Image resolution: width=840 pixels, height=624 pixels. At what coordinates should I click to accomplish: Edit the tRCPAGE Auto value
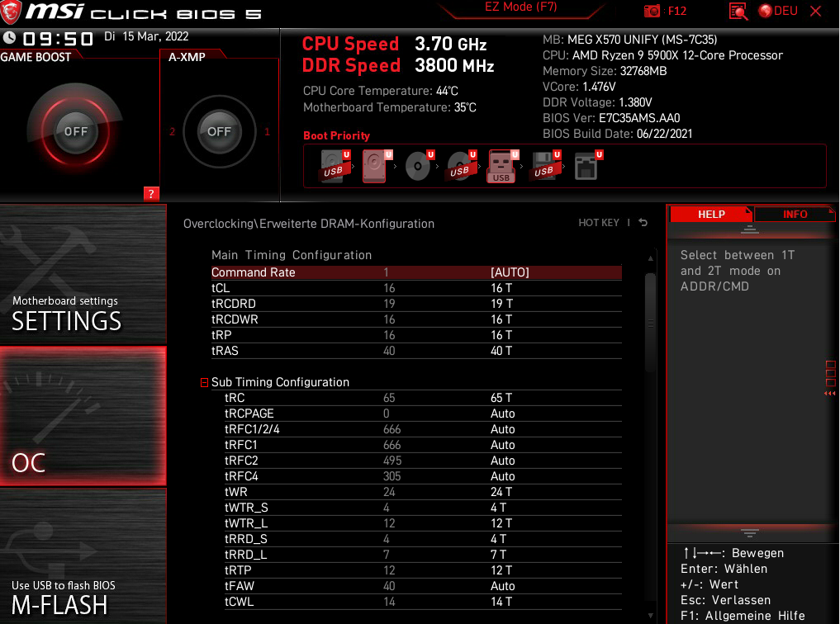pos(502,414)
